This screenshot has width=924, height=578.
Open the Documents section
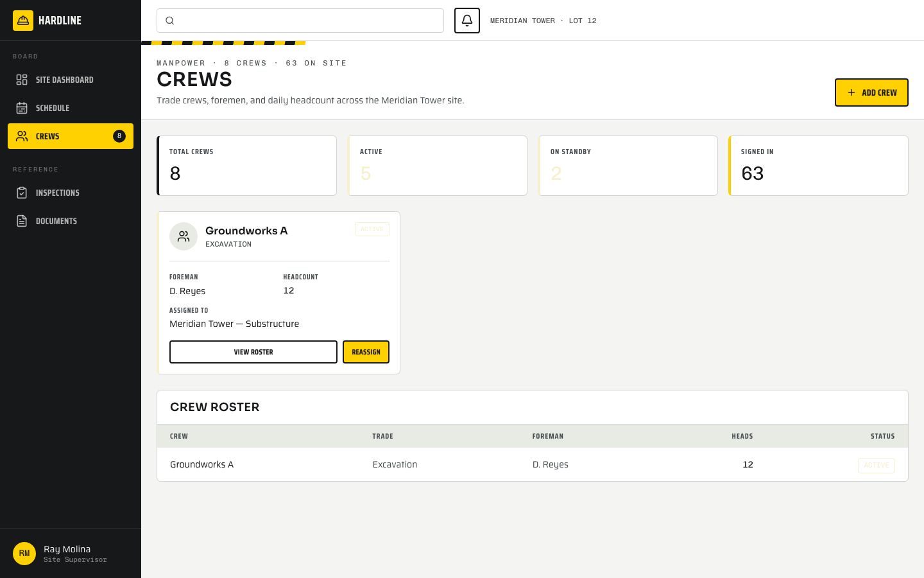click(x=71, y=221)
